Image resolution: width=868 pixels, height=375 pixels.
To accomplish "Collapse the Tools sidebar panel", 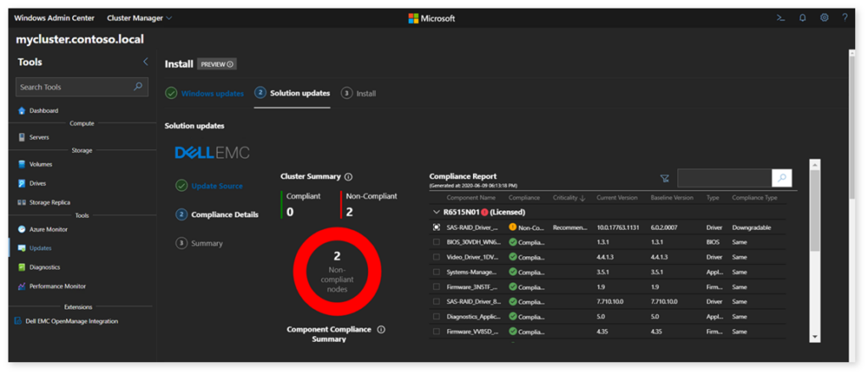I will 146,61.
